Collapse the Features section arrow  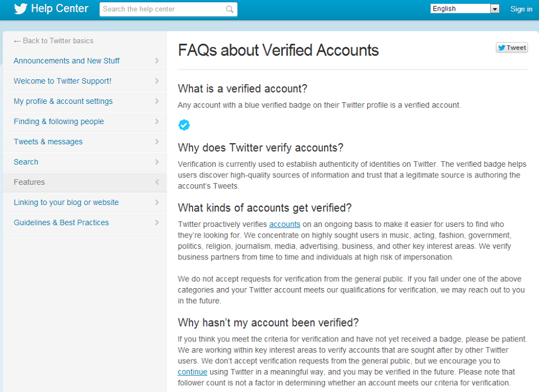pos(157,182)
